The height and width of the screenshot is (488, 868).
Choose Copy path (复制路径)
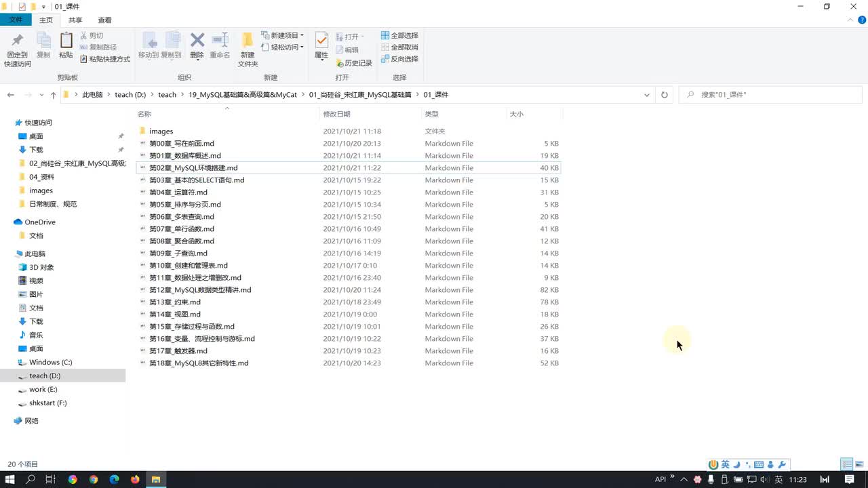[98, 47]
